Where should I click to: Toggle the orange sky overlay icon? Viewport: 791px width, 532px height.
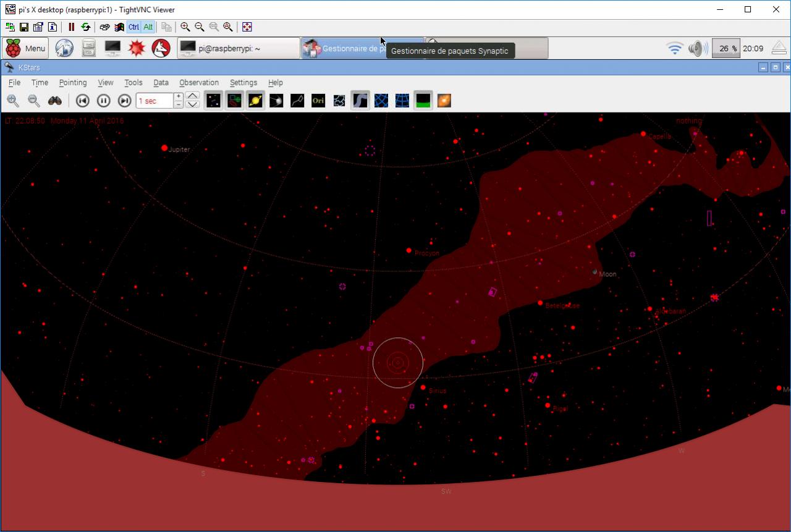[444, 100]
